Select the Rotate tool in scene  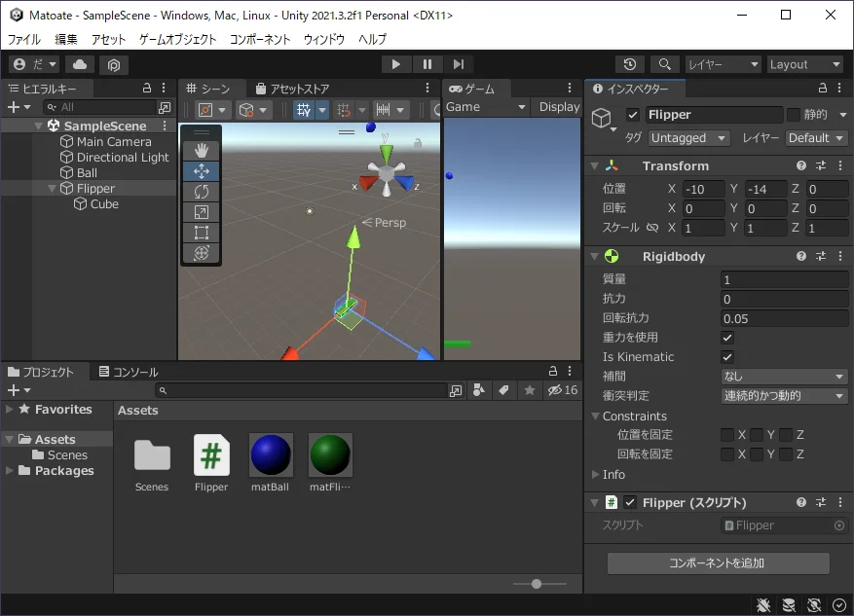[x=202, y=192]
